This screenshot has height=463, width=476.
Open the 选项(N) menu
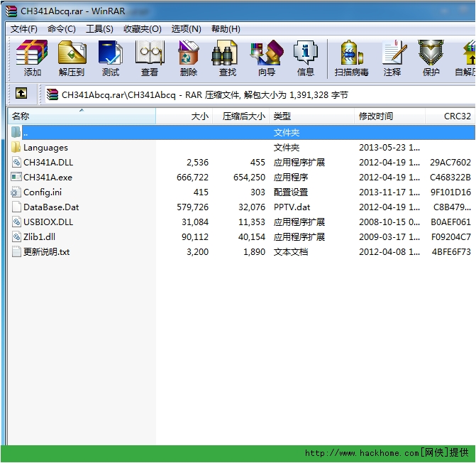point(186,29)
